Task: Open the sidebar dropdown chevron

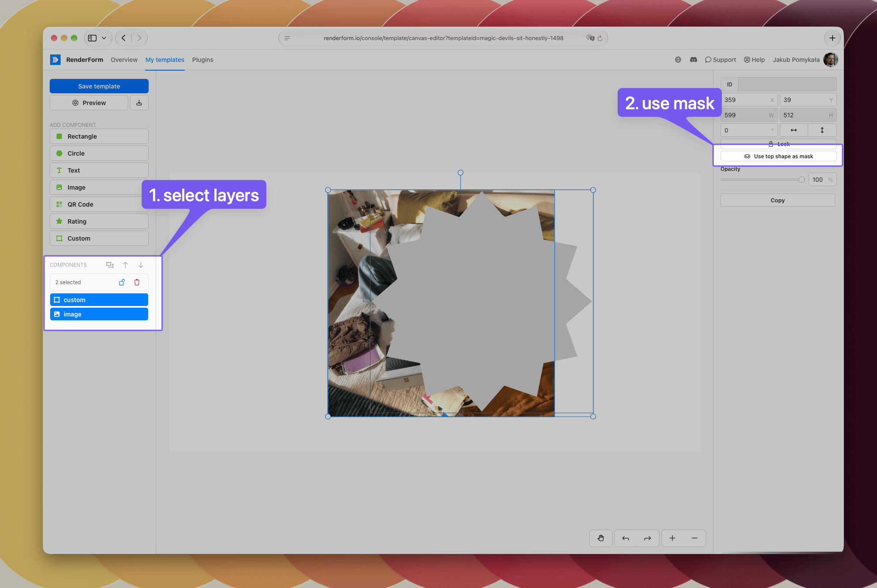Action: tap(104, 38)
